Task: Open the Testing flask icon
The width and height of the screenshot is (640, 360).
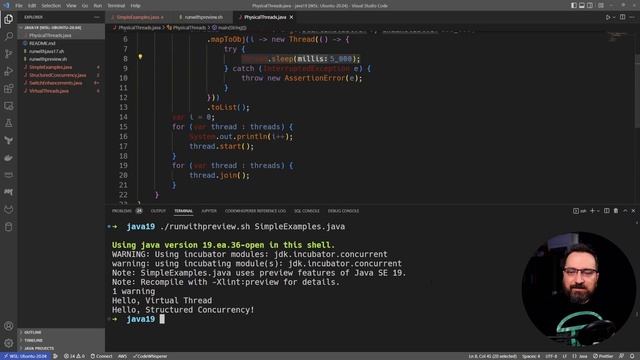Action: 9,123
